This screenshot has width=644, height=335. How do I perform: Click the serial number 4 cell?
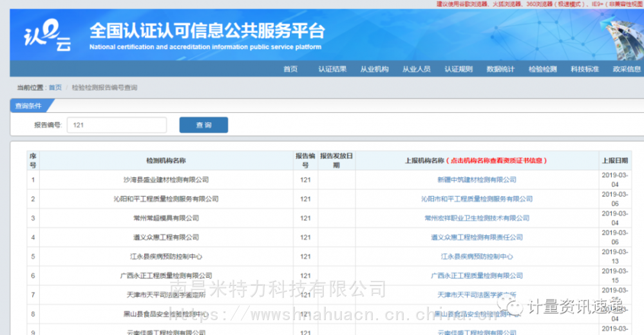[33, 237]
